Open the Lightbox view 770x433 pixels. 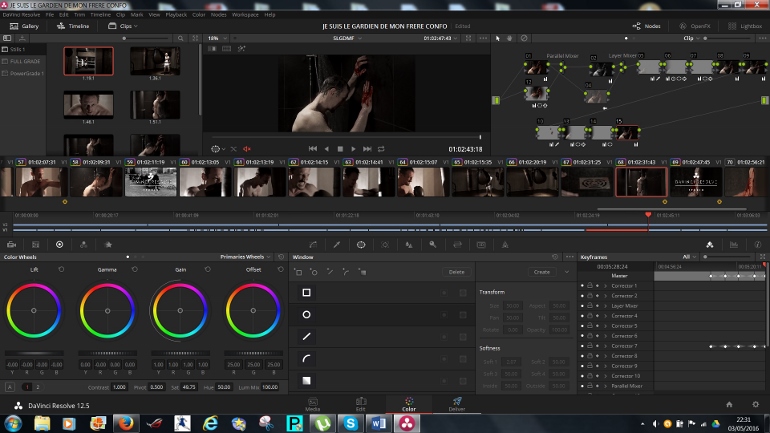point(745,26)
